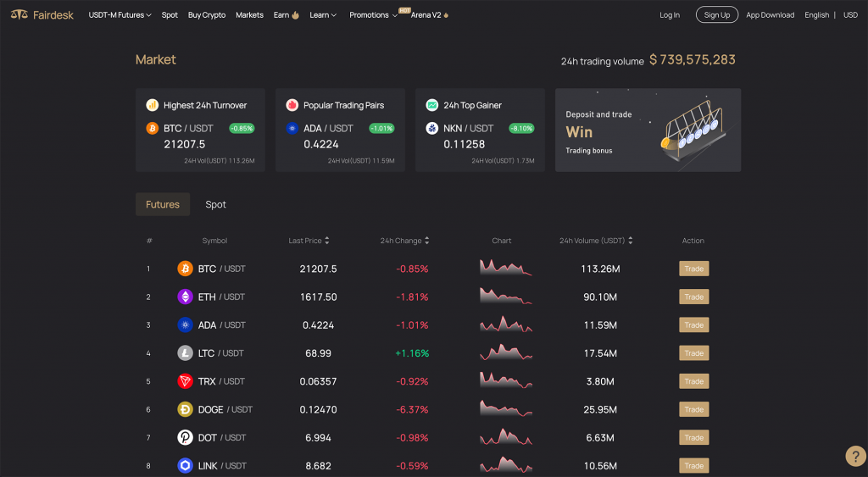Sort table by 24h Volume (USDT) arrows
Viewport: 868px width, 477px height.
tap(631, 240)
